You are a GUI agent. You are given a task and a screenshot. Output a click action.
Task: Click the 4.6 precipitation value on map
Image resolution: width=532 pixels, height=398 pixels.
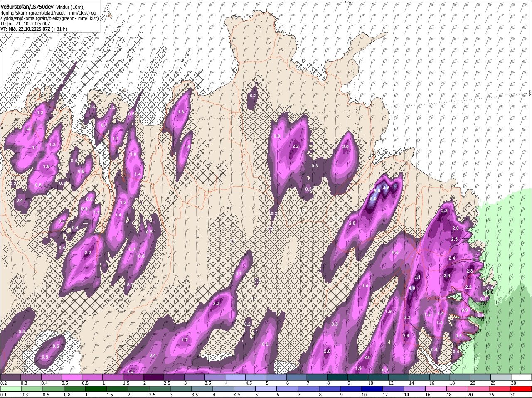point(386,188)
